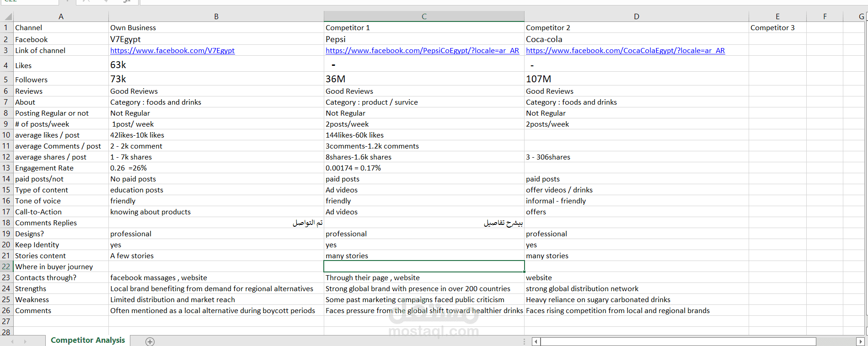The width and height of the screenshot is (868, 346).
Task: Select cell 'Pepsi'
Action: tap(424, 39)
